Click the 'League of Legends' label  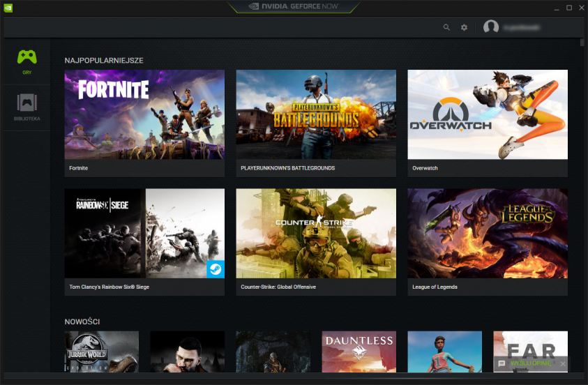pyautogui.click(x=435, y=287)
